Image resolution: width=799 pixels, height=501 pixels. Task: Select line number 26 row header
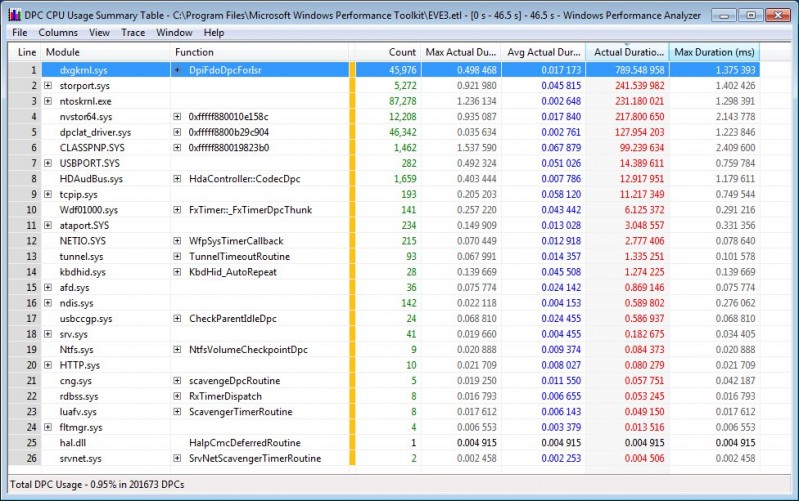(25, 458)
